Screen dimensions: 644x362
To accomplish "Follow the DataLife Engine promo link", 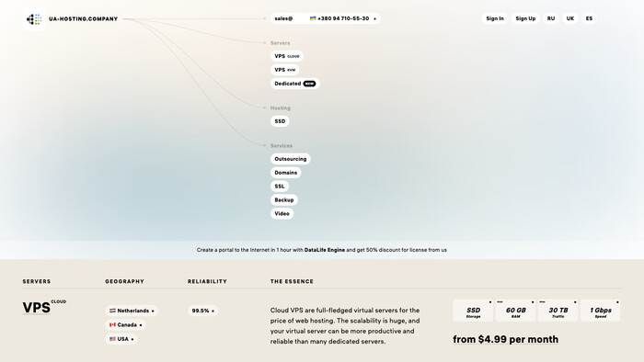I will [325, 250].
